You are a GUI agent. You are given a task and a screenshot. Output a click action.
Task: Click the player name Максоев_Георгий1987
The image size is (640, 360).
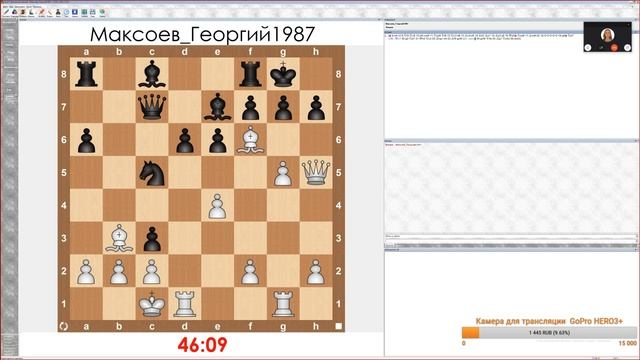click(202, 34)
